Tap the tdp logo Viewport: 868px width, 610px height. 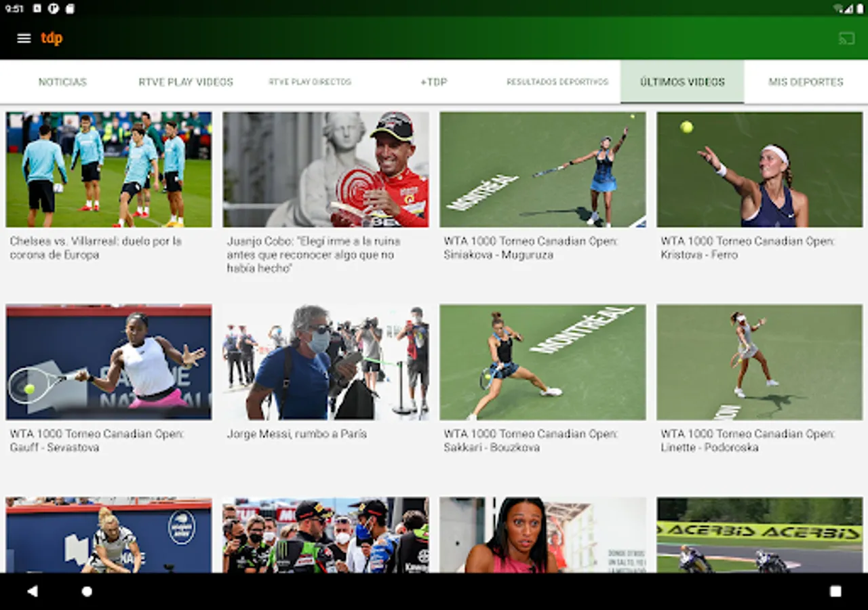coord(52,39)
